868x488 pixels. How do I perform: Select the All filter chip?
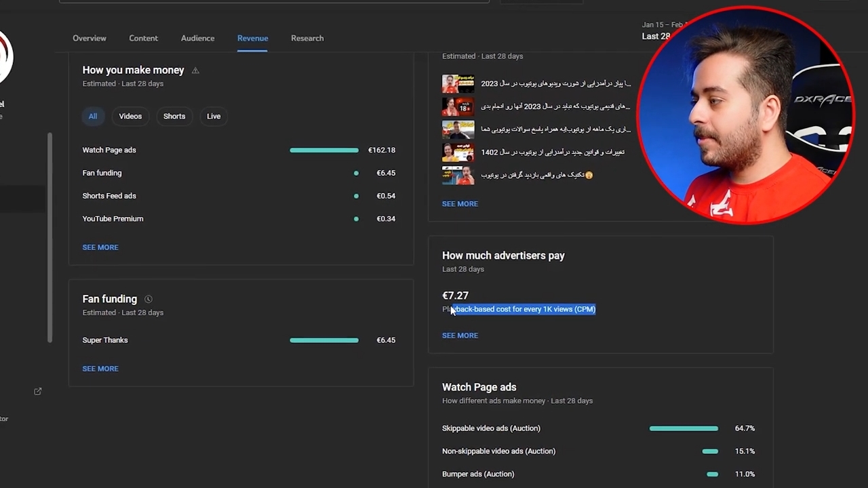pyautogui.click(x=93, y=116)
